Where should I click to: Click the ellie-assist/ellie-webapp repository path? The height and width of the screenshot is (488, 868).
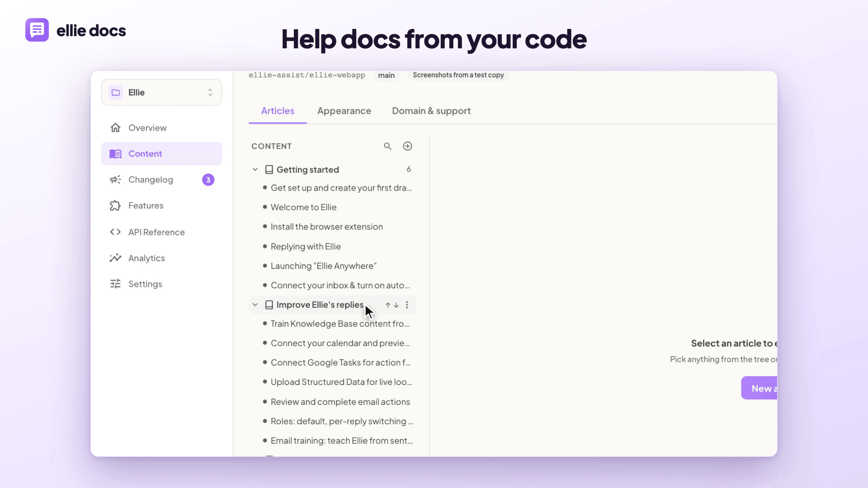(307, 75)
